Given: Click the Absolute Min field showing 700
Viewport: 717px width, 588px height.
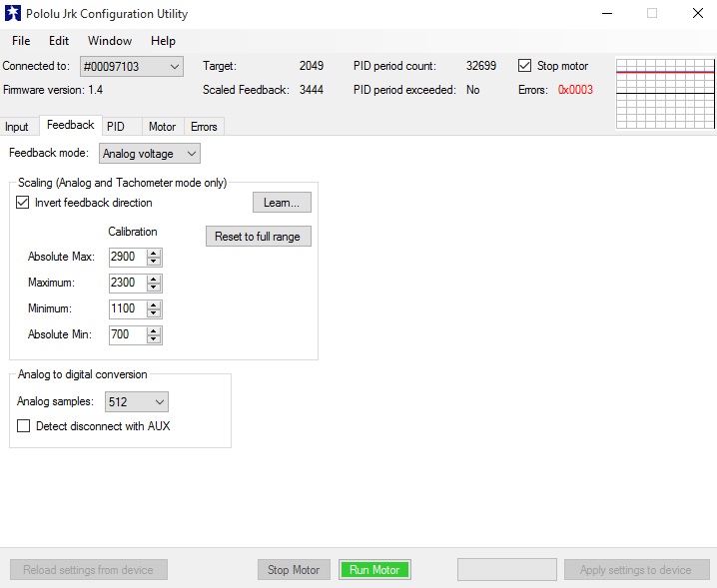Looking at the screenshot, I should coord(128,335).
